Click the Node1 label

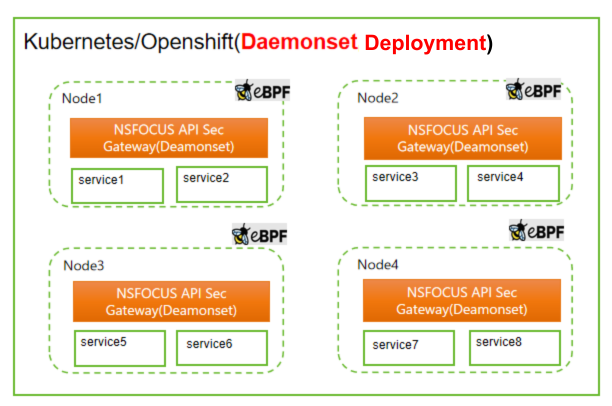pyautogui.click(x=82, y=99)
